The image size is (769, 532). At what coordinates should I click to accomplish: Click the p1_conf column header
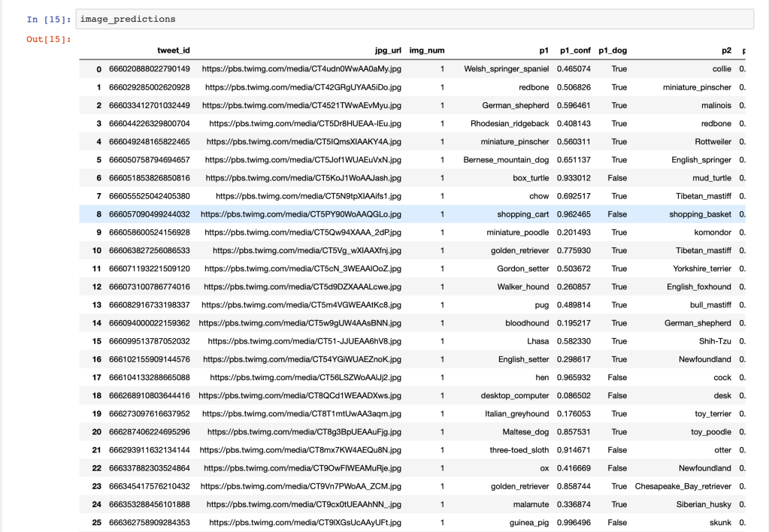coord(572,50)
